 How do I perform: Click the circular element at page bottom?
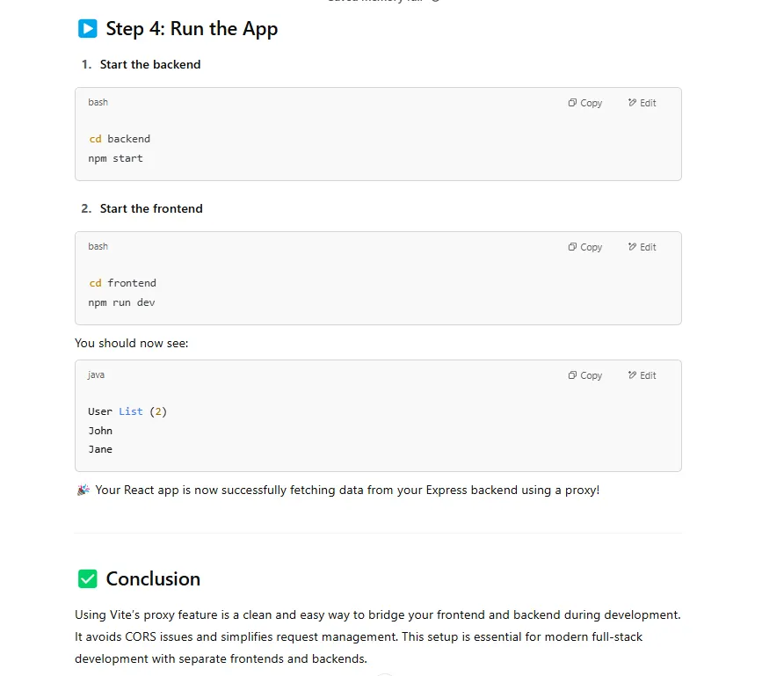tap(384, 673)
